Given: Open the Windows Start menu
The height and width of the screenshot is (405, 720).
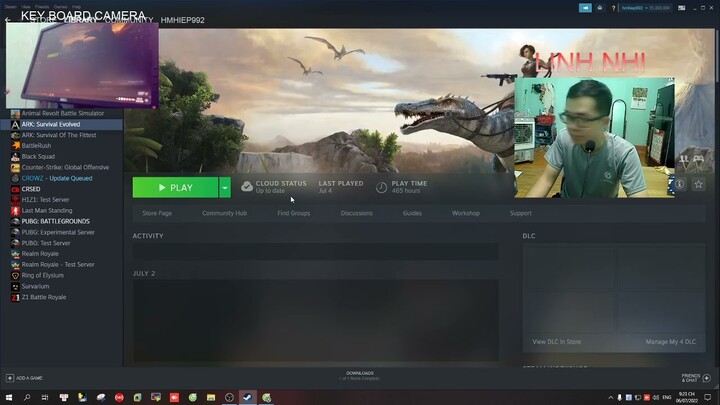Looking at the screenshot, I should (x=9, y=397).
